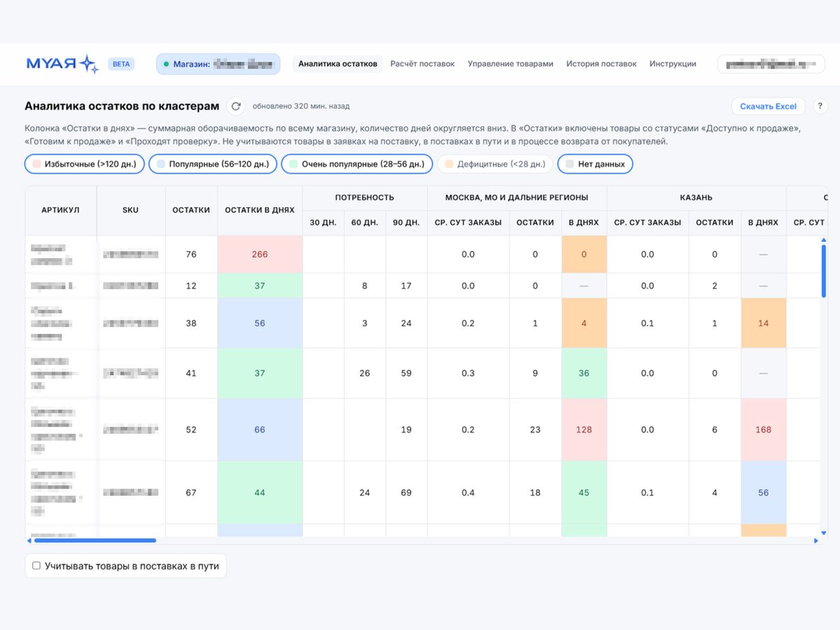
Task: Click the green 45 days cell
Action: 584,493
